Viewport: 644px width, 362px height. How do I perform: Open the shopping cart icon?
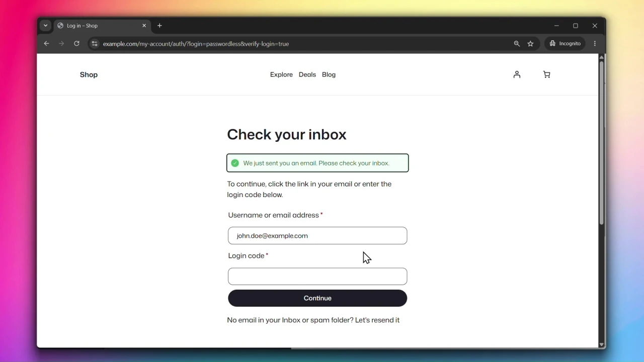[547, 74]
